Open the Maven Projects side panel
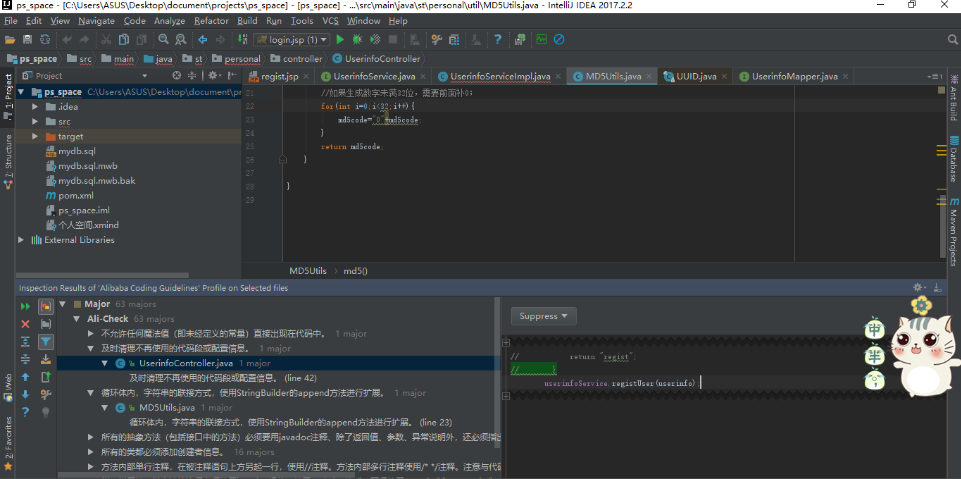Image resolution: width=961 pixels, height=479 pixels. point(954,232)
